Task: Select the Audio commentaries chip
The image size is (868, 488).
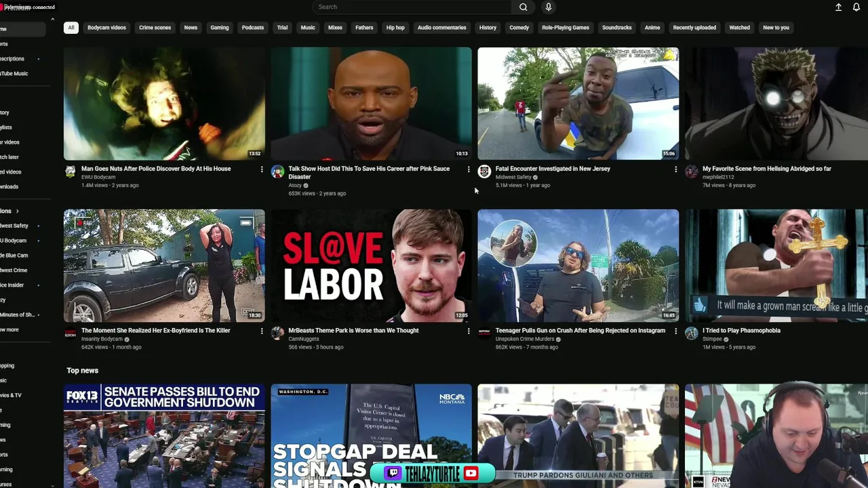Action: tap(441, 28)
